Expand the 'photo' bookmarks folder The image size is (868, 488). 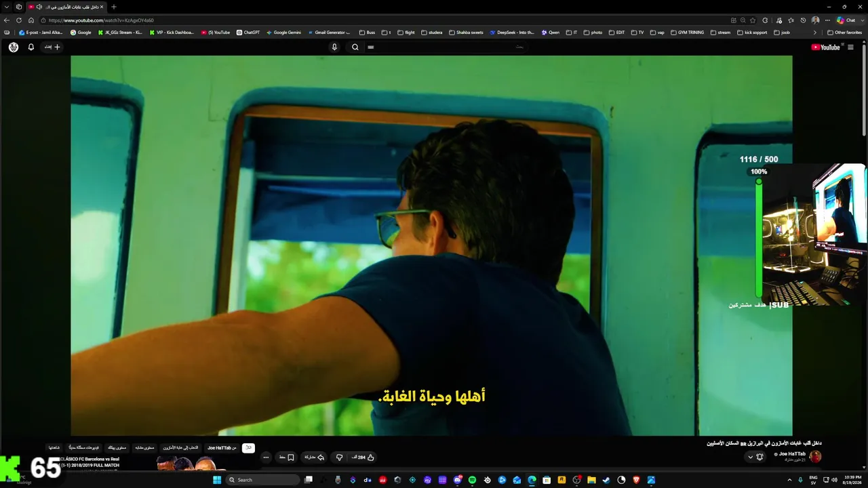point(593,33)
